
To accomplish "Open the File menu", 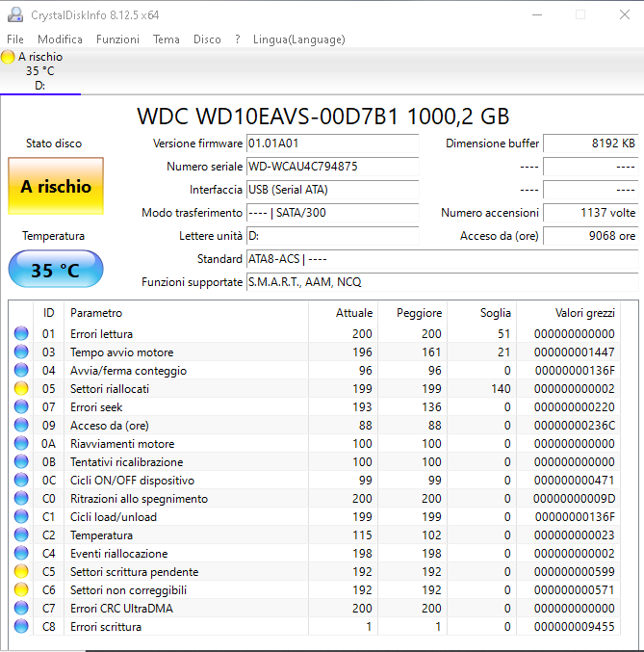I will coord(15,39).
